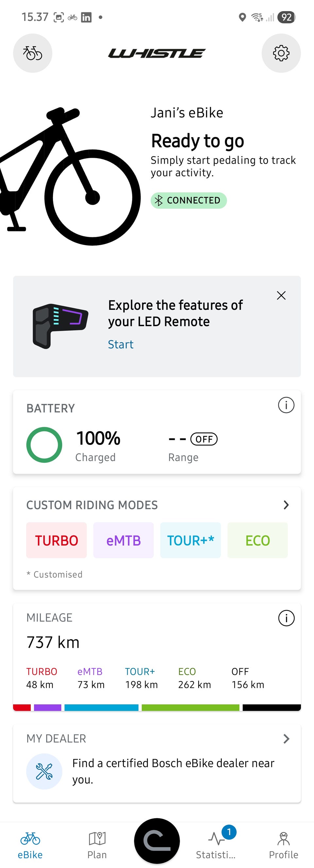Image resolution: width=314 pixels, height=868 pixels.
Task: Tap the Start link for LED Remote
Action: [120, 344]
